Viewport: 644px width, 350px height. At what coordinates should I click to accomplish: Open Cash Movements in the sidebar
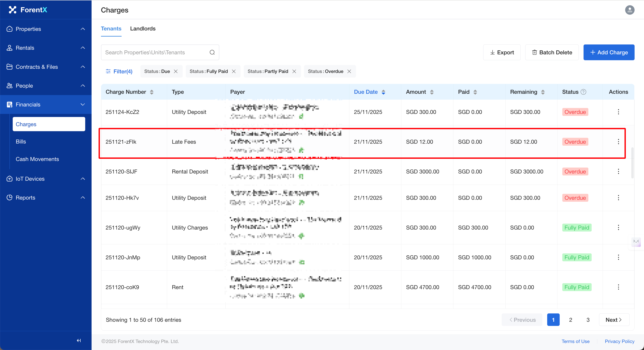(37, 159)
